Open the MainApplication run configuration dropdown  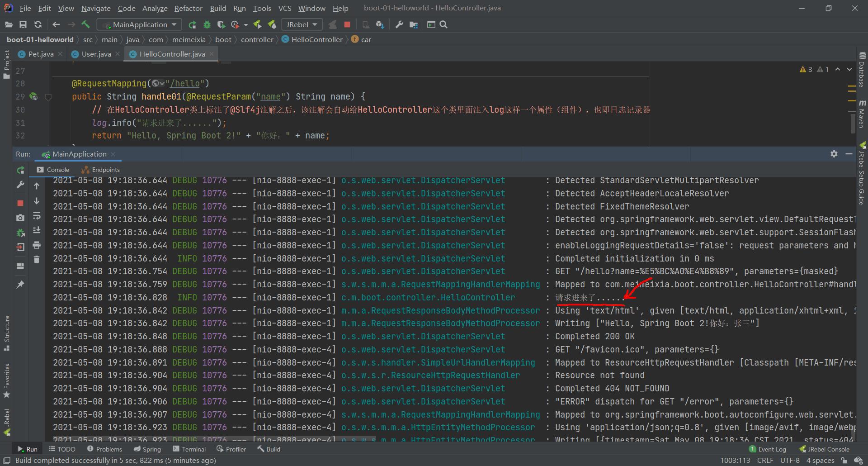coord(140,24)
